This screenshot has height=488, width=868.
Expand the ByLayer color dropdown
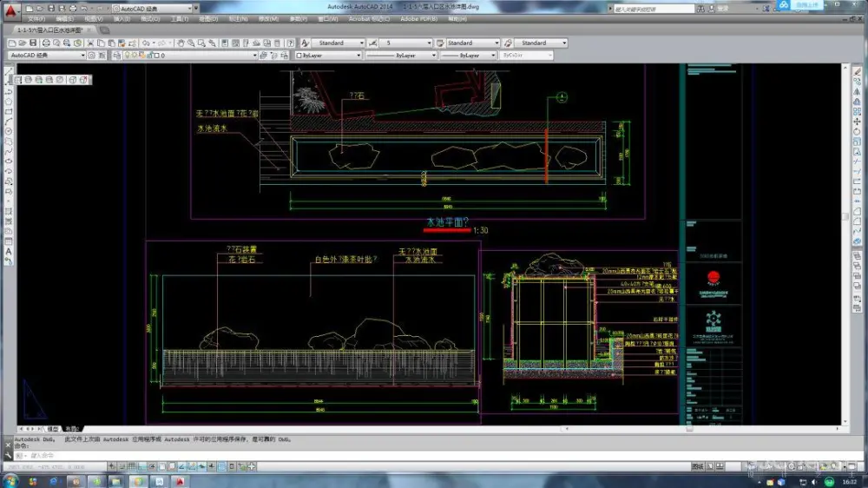(327, 55)
